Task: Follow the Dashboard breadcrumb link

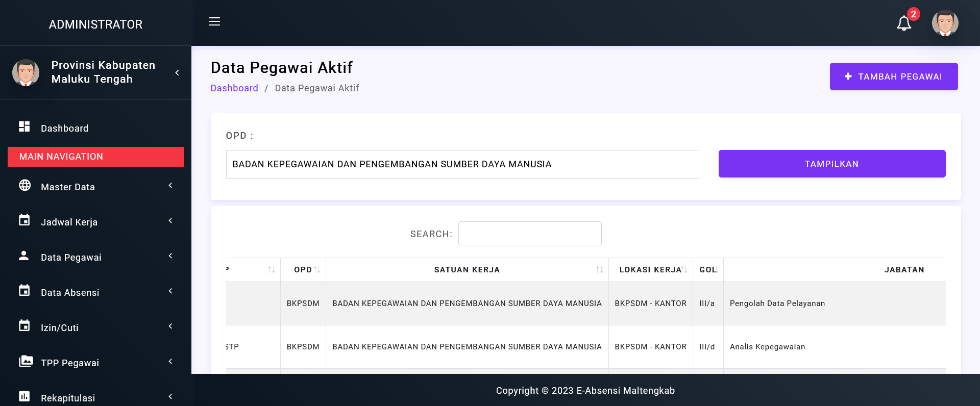Action: point(234,88)
